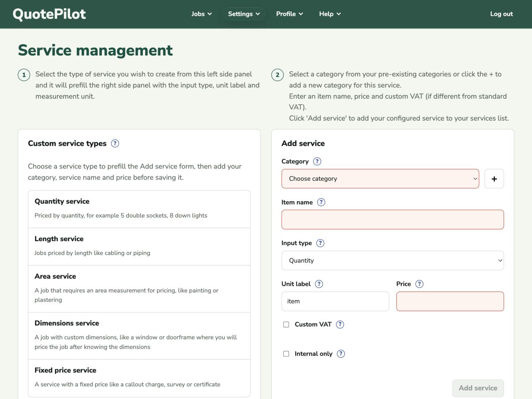Open the Help menu
This screenshot has height=399, width=532.
tap(330, 14)
